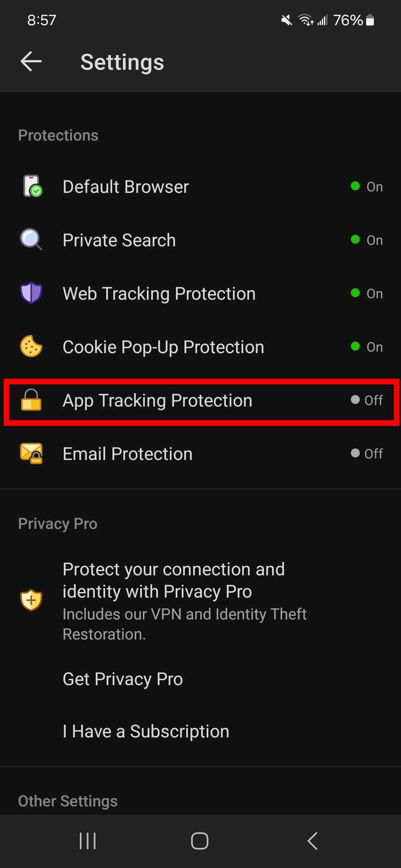
Task: Enable App Tracking Protection
Action: pos(200,400)
